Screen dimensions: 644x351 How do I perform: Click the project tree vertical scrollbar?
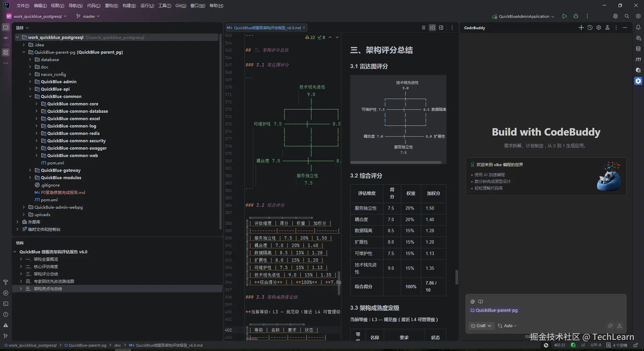[220, 131]
